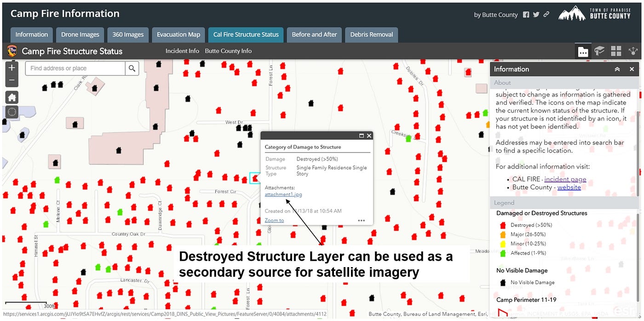
Task: Select black structure icon near West Dr label
Action: pyautogui.click(x=239, y=128)
